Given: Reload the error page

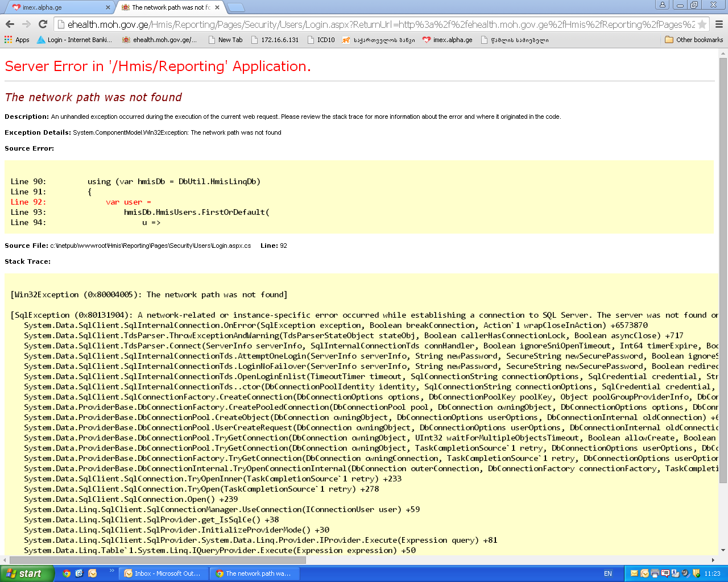Looking at the screenshot, I should point(43,24).
